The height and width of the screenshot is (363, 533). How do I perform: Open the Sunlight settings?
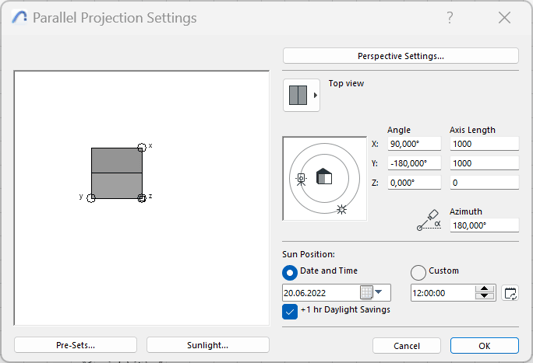(x=208, y=345)
